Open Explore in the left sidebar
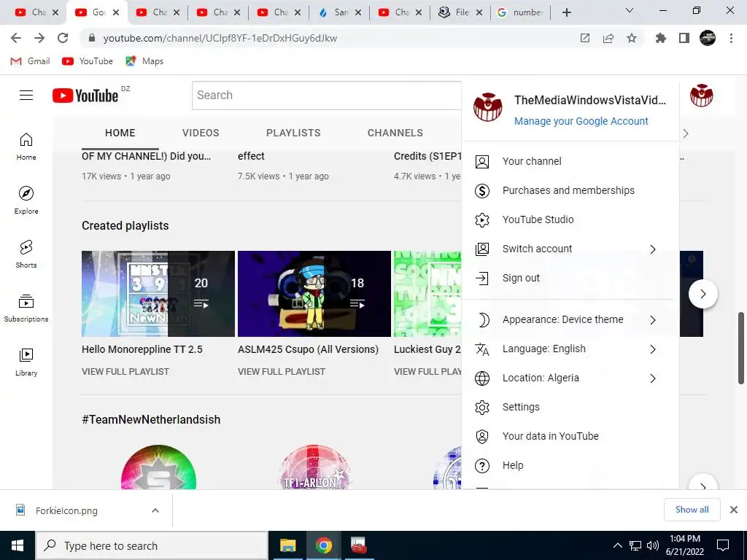This screenshot has width=747, height=560. 26,200
